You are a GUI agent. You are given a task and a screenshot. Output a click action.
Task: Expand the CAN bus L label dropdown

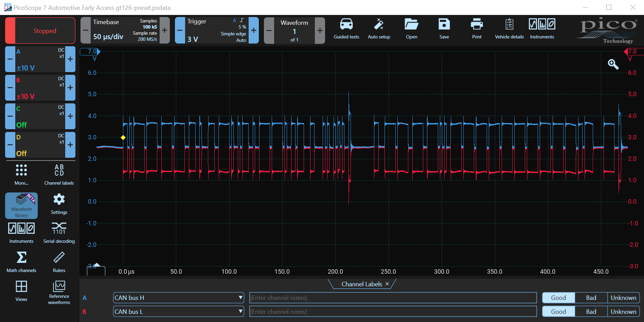tap(240, 312)
